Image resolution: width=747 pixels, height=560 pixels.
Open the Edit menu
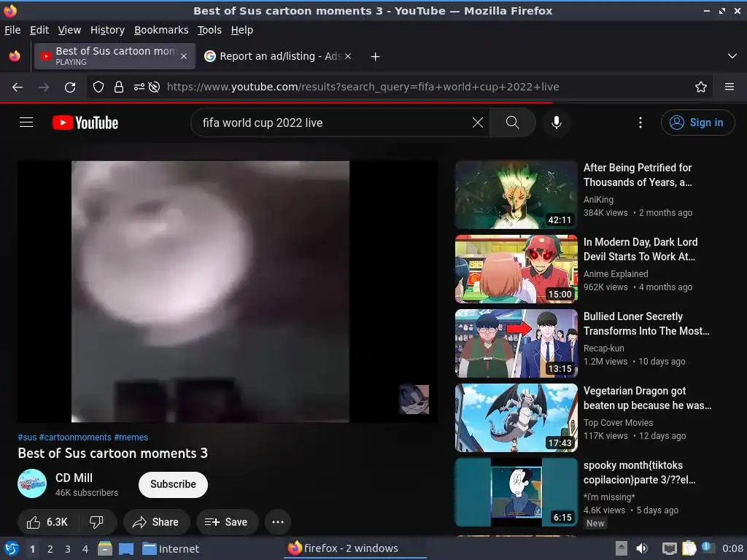pos(39,30)
